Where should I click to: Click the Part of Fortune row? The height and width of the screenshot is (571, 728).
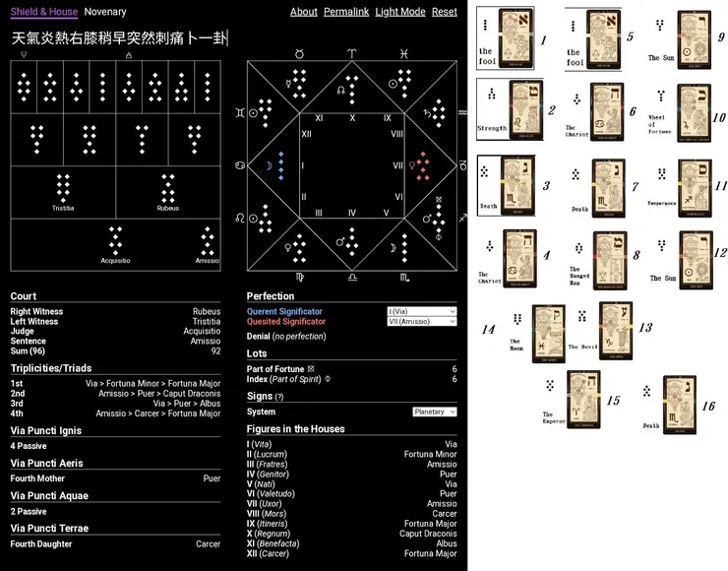[x=352, y=369]
